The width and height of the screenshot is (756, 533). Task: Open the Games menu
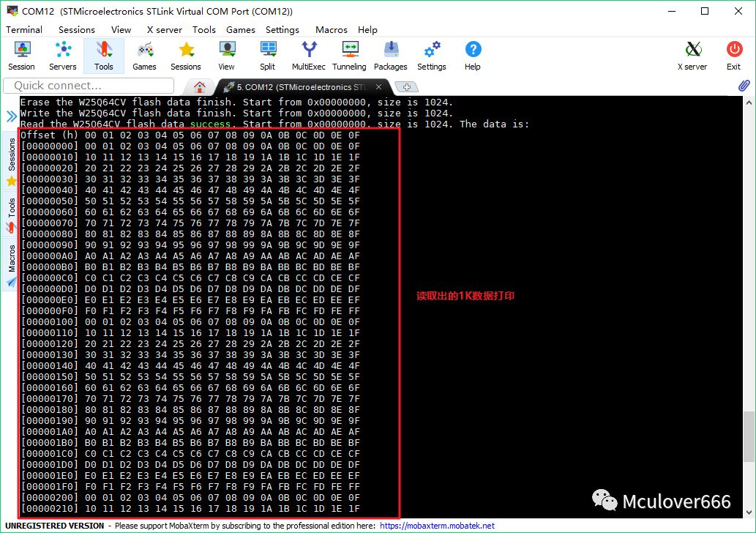(241, 30)
